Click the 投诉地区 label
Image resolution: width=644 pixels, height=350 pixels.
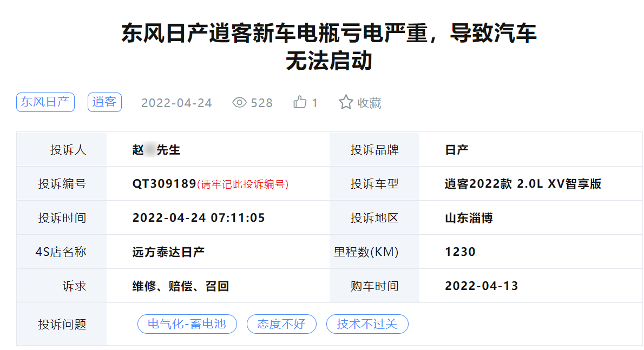[x=374, y=218]
